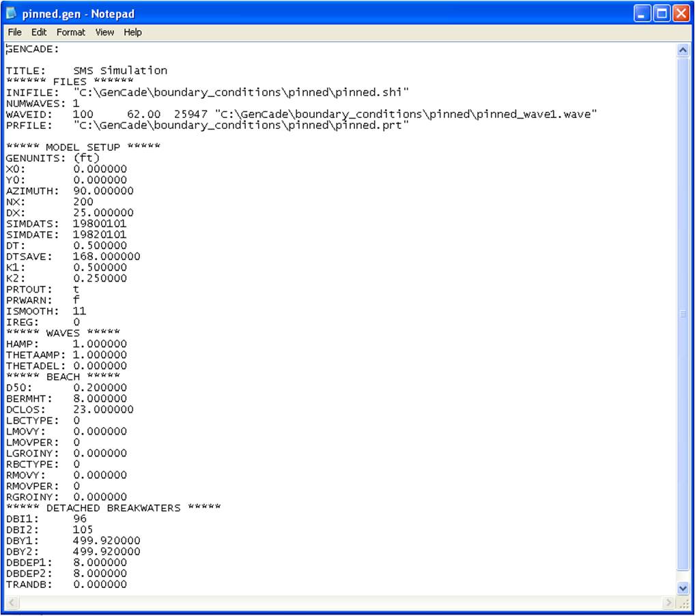Click the LMOVPER: line

tap(43, 443)
